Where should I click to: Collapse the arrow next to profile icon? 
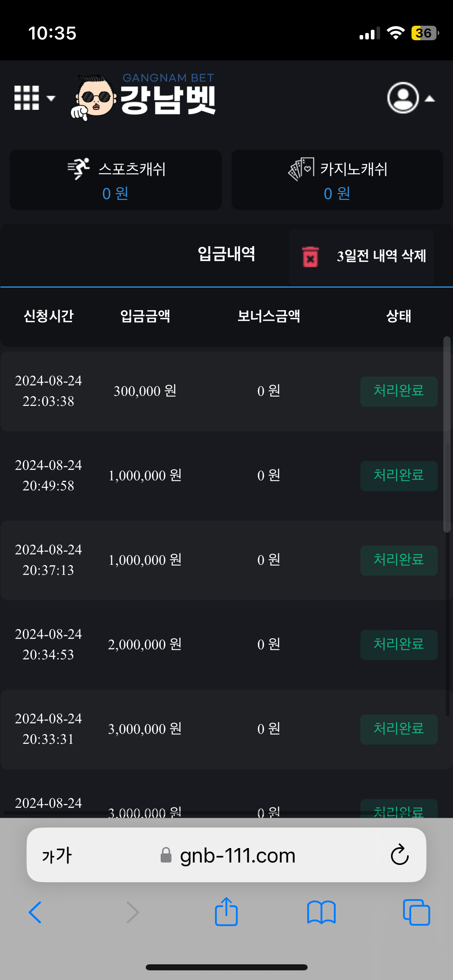point(430,99)
